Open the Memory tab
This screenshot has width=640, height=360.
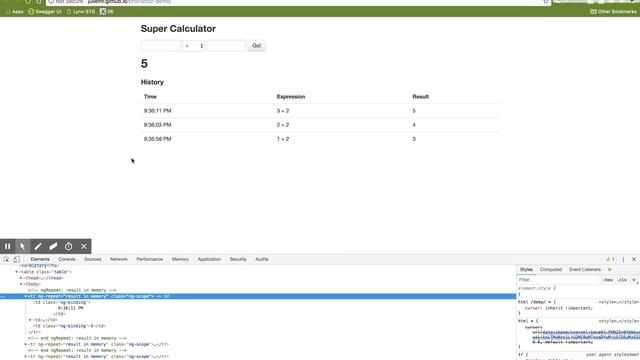pyautogui.click(x=180, y=259)
